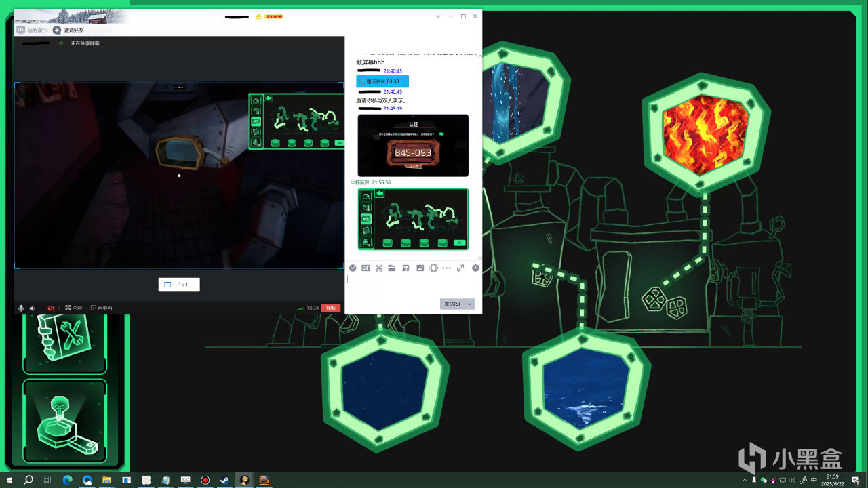This screenshot has width=868, height=488.
Task: Toggle the speaker volume icon
Action: pos(33,308)
